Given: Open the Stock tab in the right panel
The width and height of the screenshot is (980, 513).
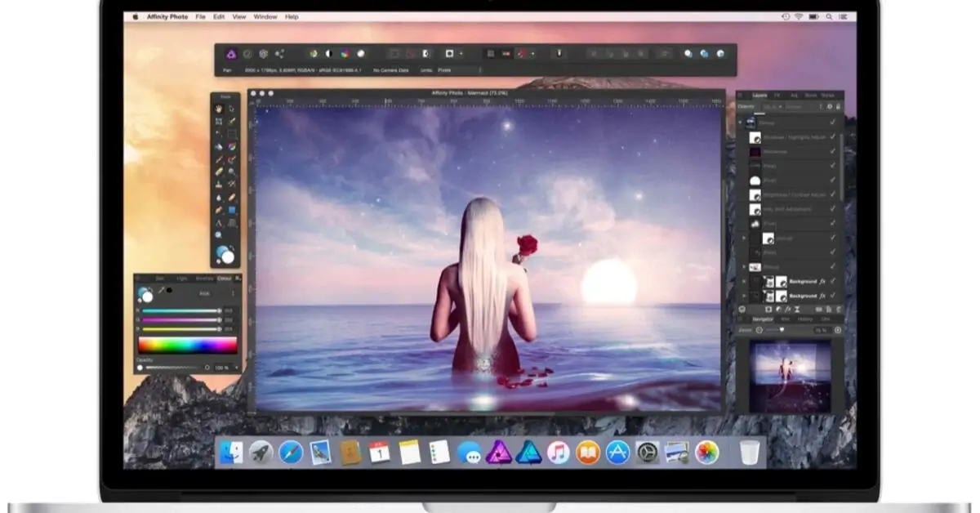Looking at the screenshot, I should [812, 96].
